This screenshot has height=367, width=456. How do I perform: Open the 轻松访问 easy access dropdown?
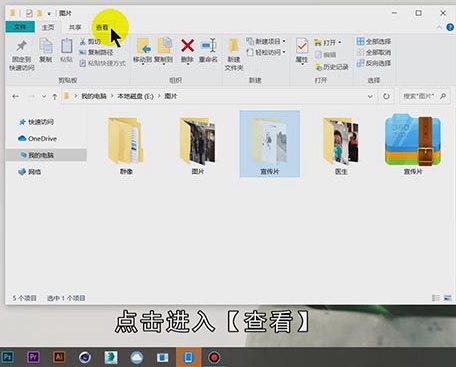click(266, 52)
